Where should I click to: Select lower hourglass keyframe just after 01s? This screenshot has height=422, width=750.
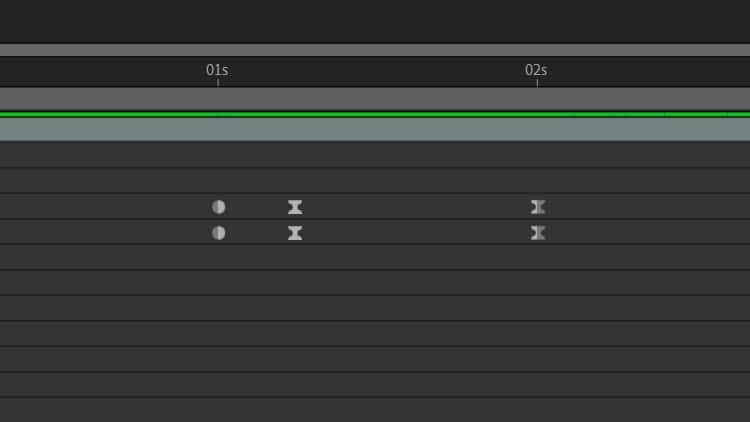click(295, 233)
